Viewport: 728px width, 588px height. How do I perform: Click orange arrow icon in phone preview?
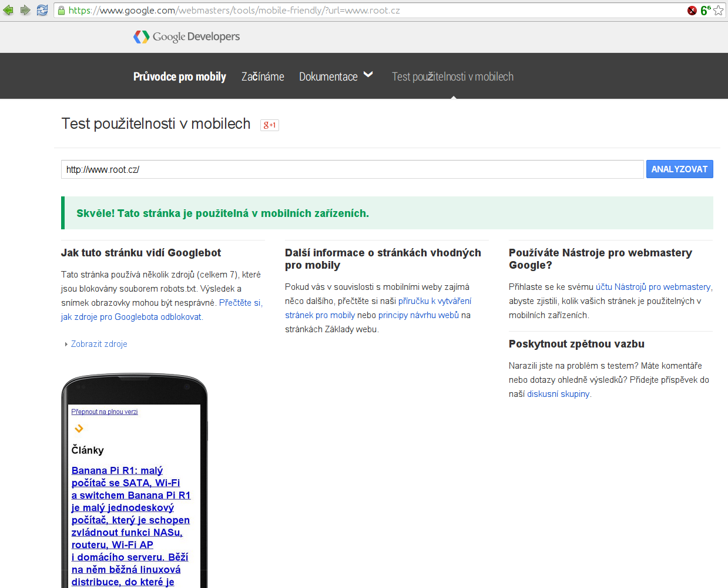(x=79, y=429)
